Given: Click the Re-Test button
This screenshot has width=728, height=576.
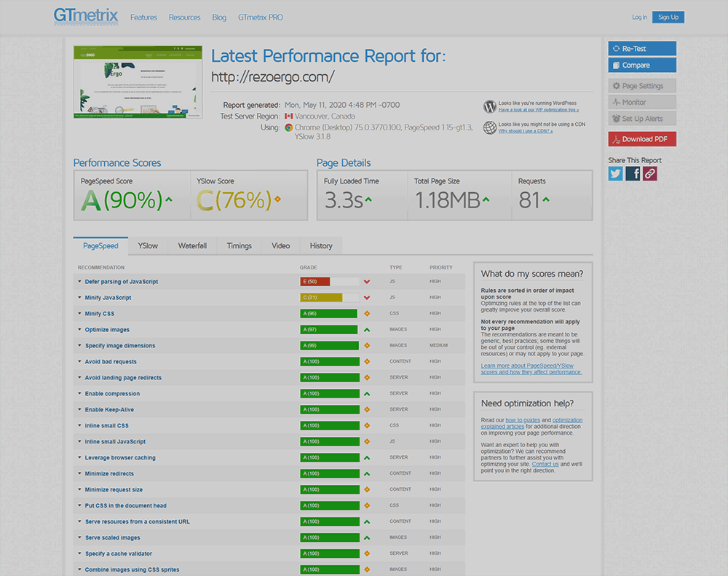Looking at the screenshot, I should click(x=642, y=48).
